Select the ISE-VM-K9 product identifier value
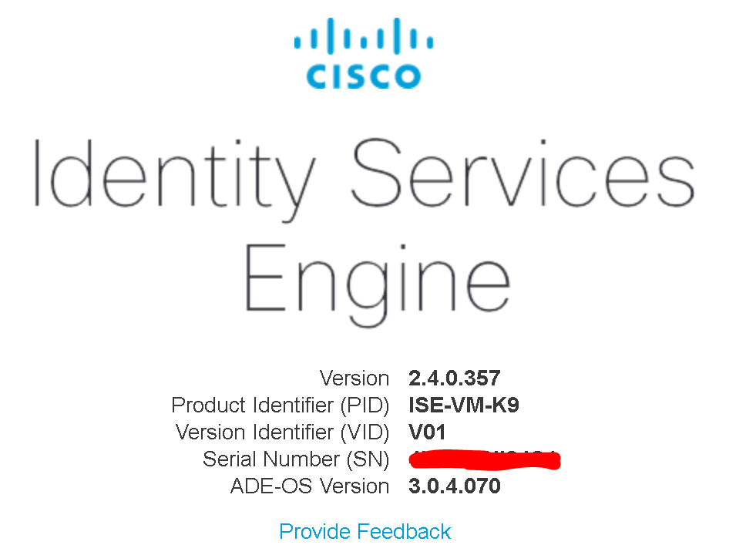 462,405
